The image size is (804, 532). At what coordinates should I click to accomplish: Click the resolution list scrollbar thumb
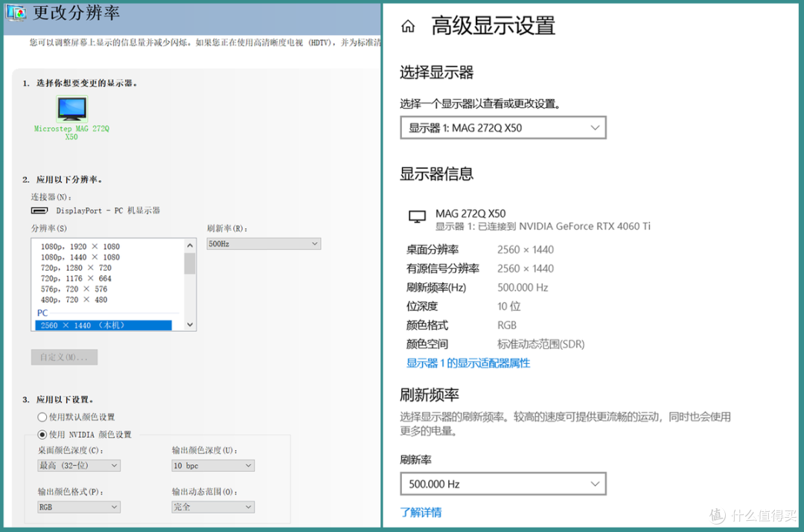click(x=190, y=263)
